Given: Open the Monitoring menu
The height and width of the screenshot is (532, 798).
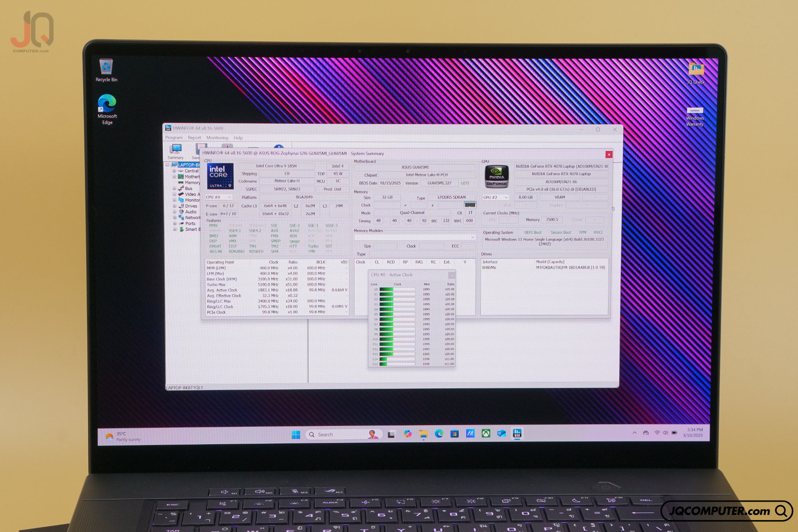Looking at the screenshot, I should pos(217,138).
